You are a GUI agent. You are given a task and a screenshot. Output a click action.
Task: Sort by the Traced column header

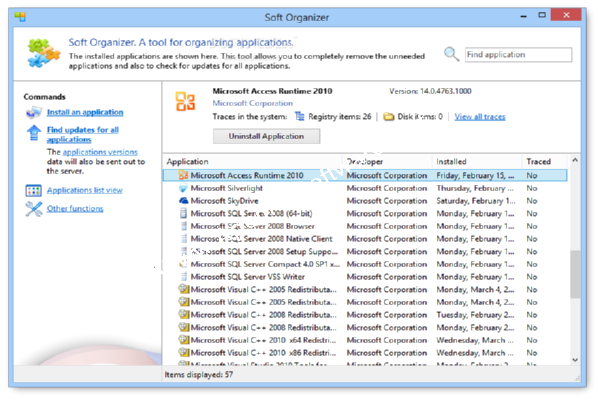[x=544, y=161]
